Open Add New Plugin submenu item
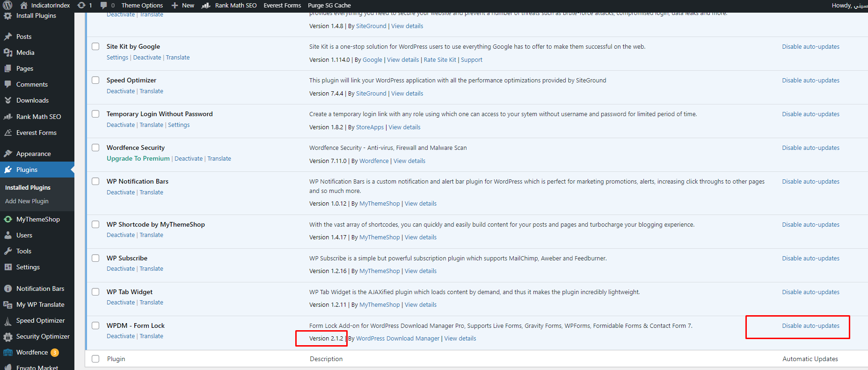Viewport: 868px width, 370px height. point(27,201)
